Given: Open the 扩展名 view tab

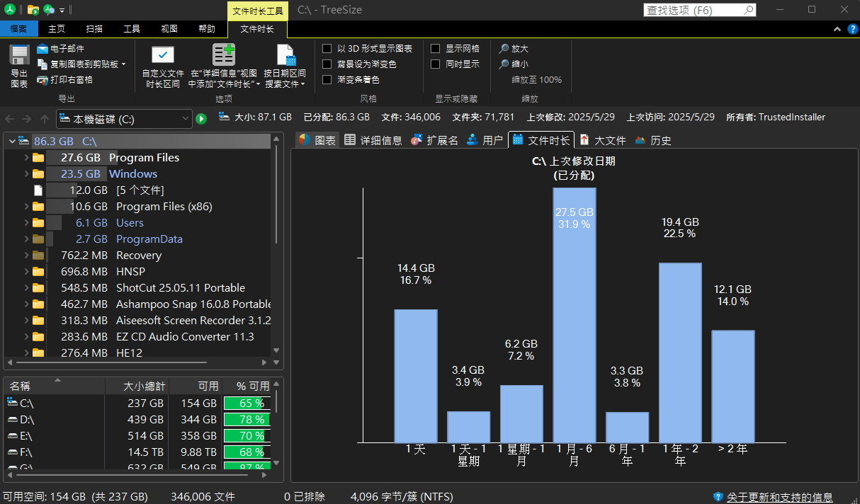Looking at the screenshot, I should click(x=434, y=140).
